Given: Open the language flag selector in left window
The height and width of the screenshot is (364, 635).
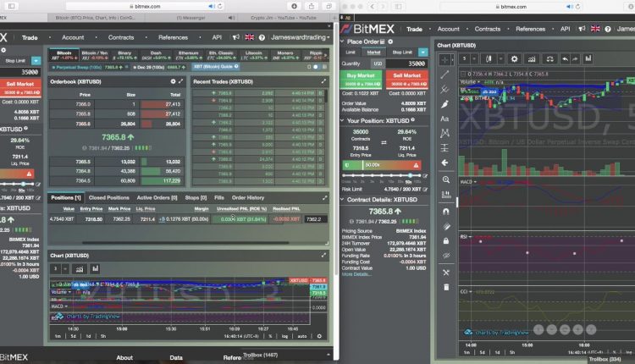Looking at the screenshot, I should click(250, 37).
